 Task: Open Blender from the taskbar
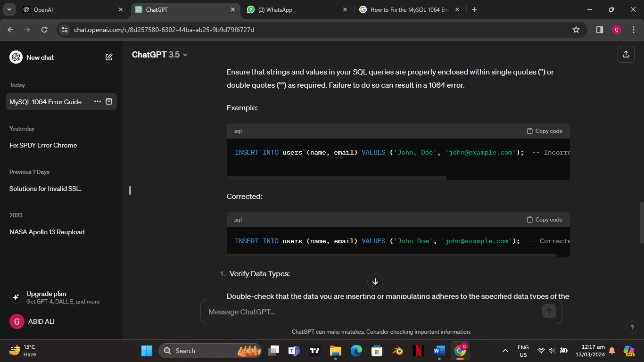point(398,351)
